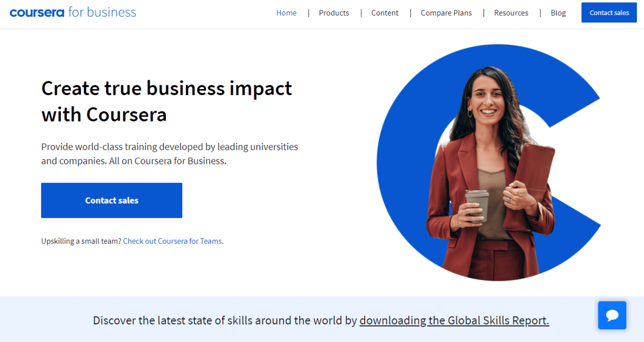Click the headline about business impact
This screenshot has height=342, width=644.
167,100
